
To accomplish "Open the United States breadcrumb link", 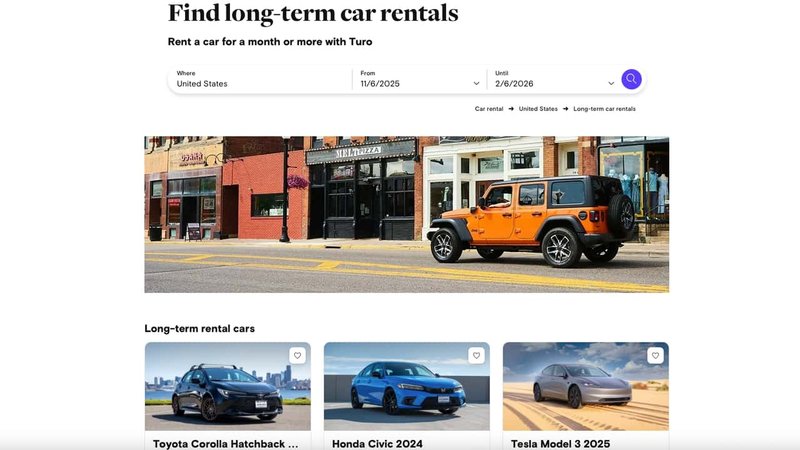I will click(x=538, y=109).
